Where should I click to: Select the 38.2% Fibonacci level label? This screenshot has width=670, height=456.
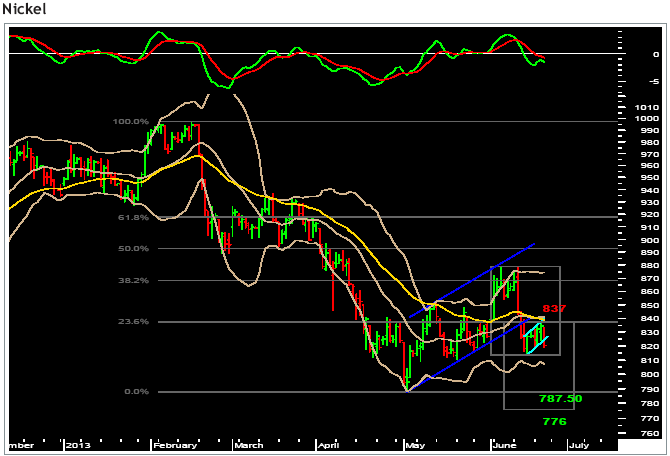pyautogui.click(x=133, y=280)
